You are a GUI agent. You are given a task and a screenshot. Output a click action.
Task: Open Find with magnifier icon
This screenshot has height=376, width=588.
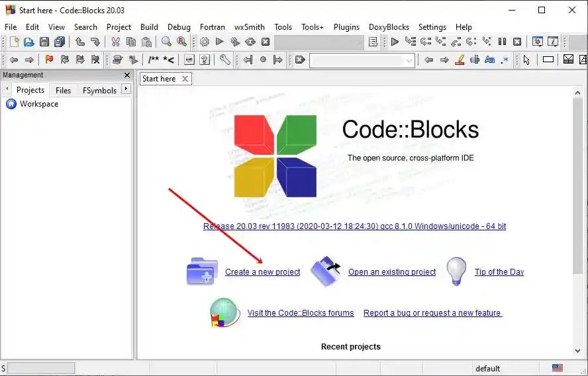(x=166, y=42)
